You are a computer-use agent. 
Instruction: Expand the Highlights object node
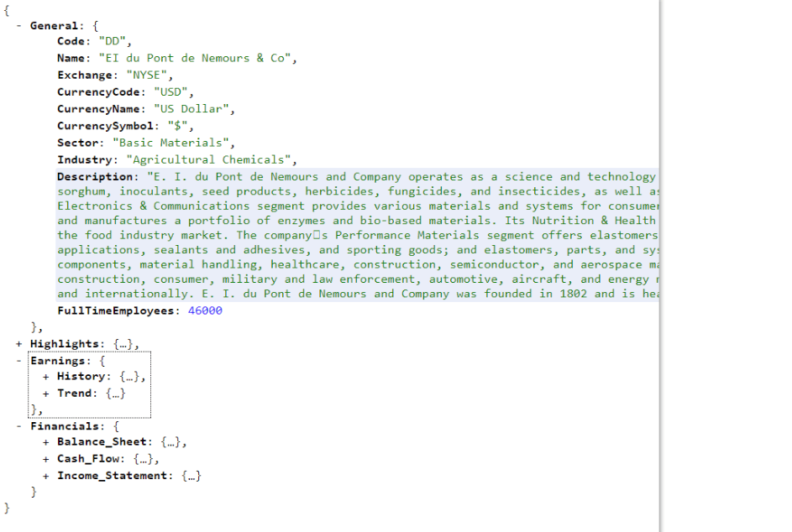[18, 344]
